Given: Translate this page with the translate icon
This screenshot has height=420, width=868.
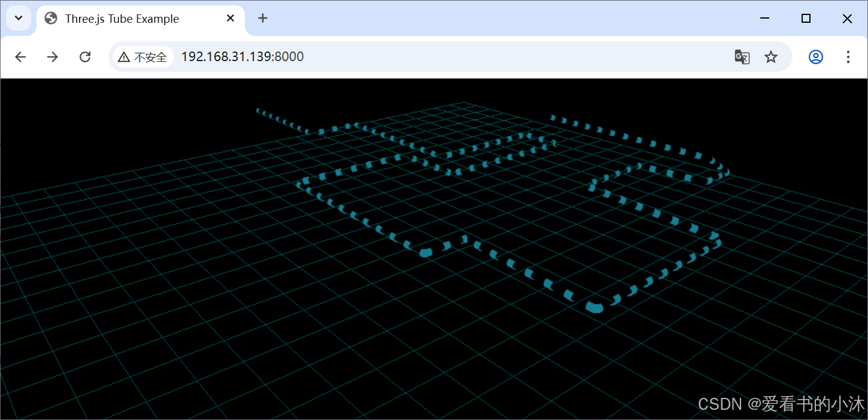Looking at the screenshot, I should tap(742, 57).
